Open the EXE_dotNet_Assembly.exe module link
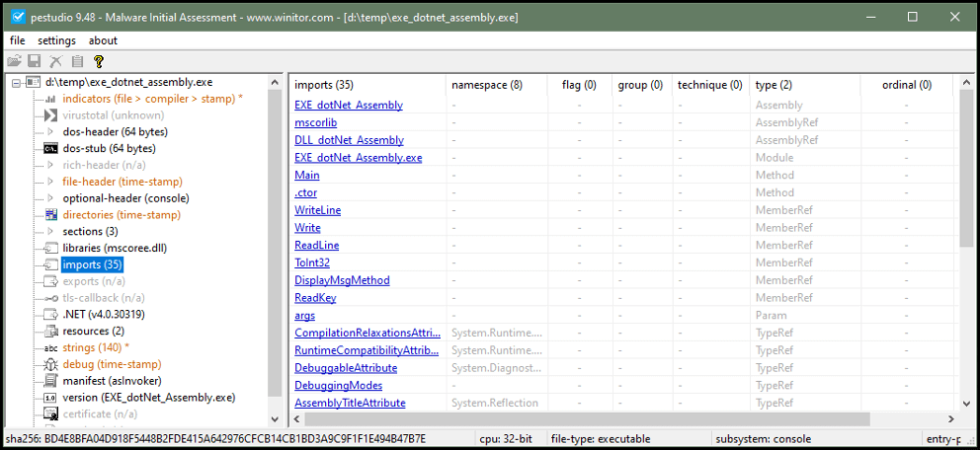Viewport: 980px width, 450px height. point(359,157)
